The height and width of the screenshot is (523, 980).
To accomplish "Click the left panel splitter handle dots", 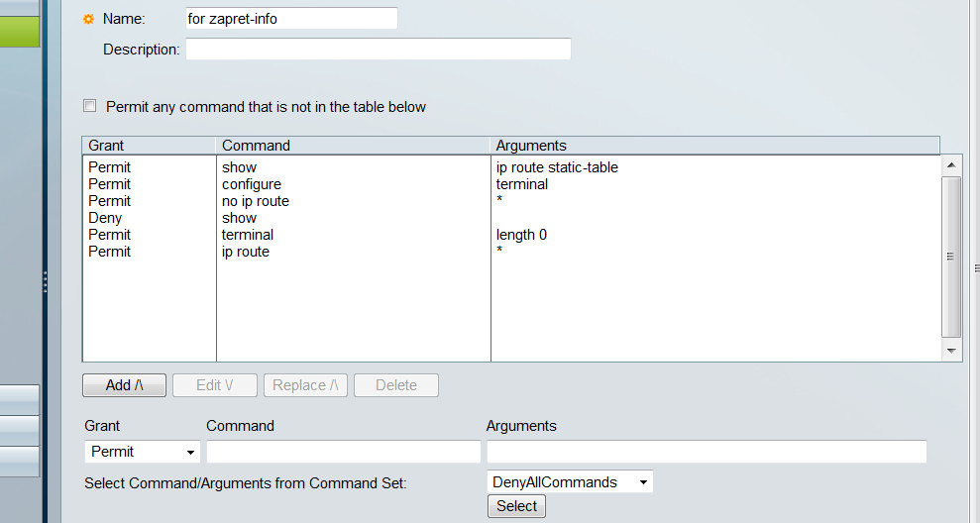I will click(x=45, y=282).
